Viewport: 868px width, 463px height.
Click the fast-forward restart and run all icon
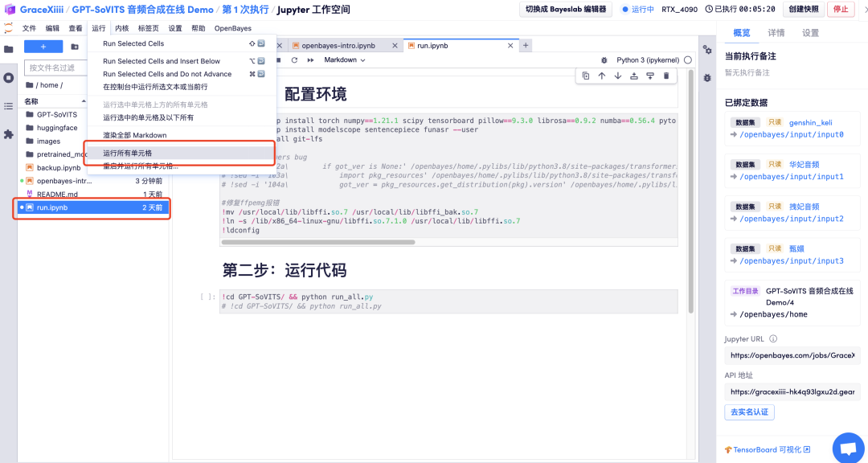(310, 59)
